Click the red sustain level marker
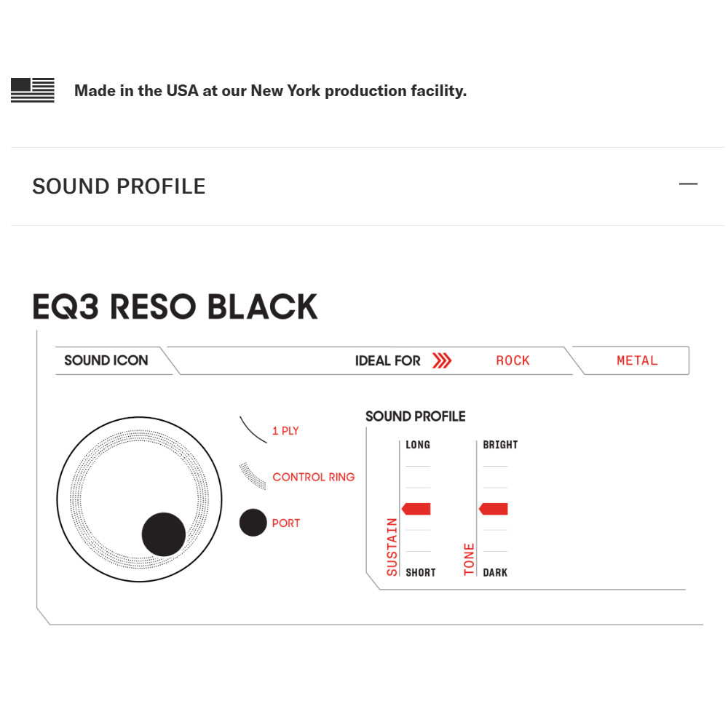 pyautogui.click(x=416, y=509)
